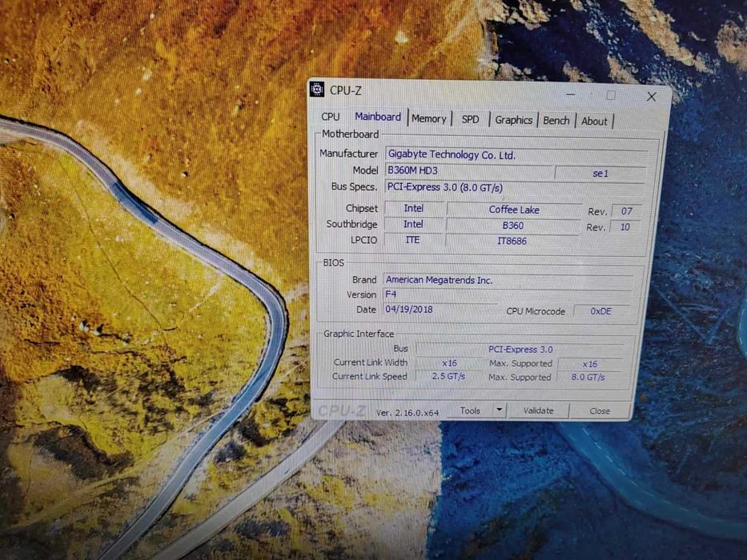Switch to the CPU tab
The image size is (747, 560).
[x=331, y=117]
